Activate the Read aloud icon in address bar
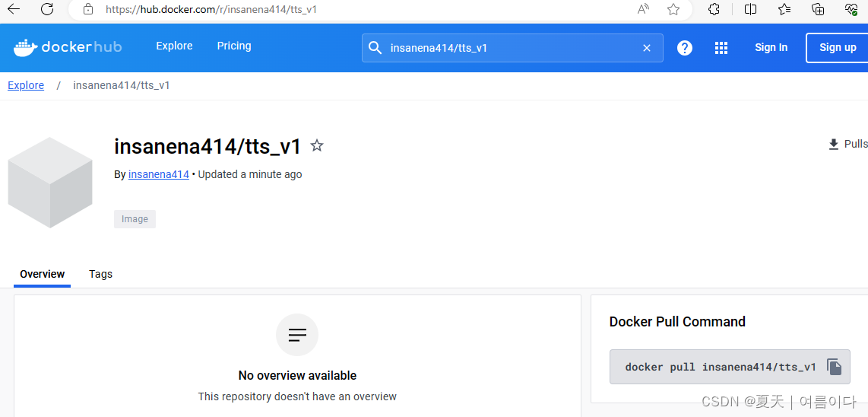The width and height of the screenshot is (868, 417). pyautogui.click(x=643, y=9)
